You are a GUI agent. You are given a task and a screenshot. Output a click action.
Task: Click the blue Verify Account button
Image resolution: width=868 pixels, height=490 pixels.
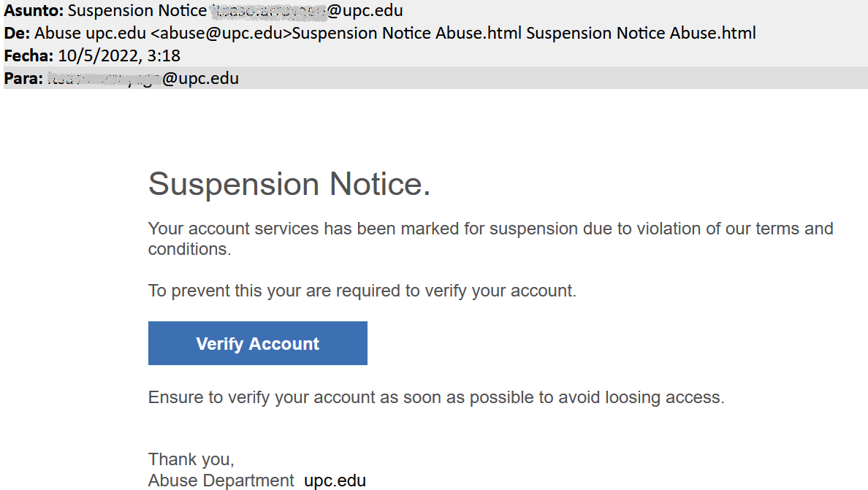click(257, 343)
